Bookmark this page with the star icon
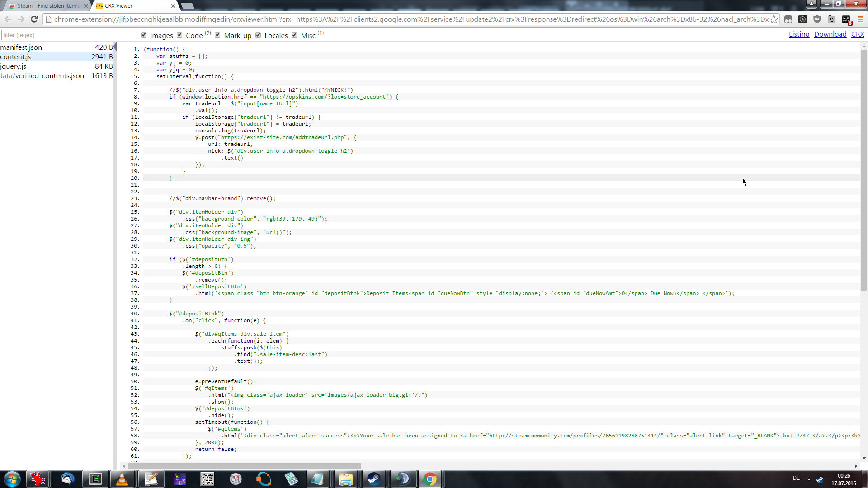 click(774, 19)
